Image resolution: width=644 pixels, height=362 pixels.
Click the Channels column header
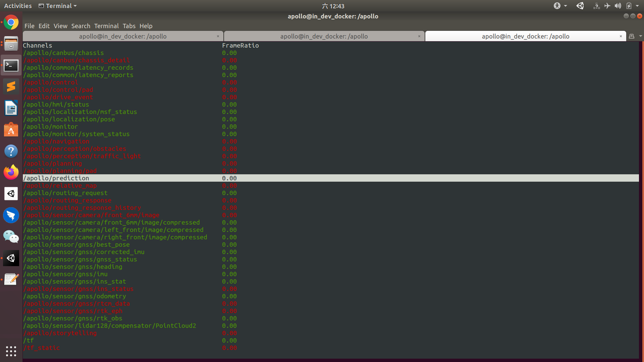38,45
